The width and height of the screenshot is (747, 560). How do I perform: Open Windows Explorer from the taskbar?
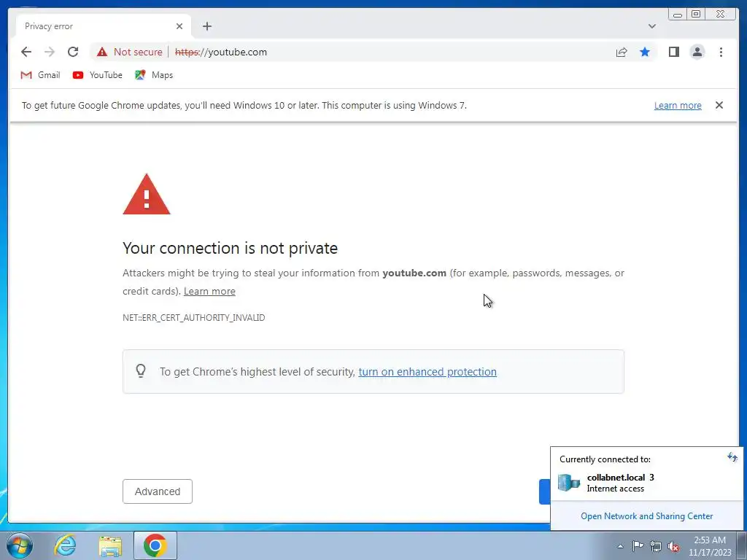(x=110, y=545)
